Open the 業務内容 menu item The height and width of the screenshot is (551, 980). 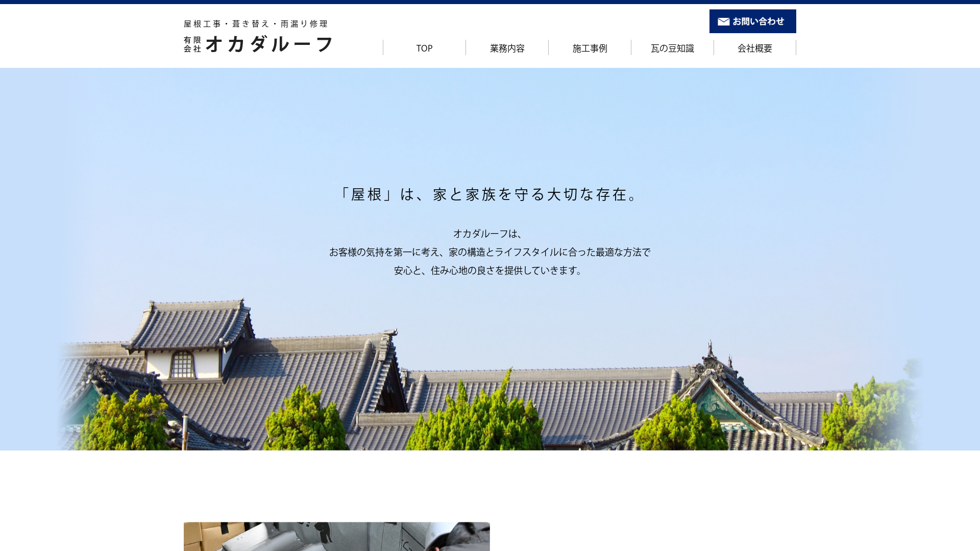[x=507, y=48]
